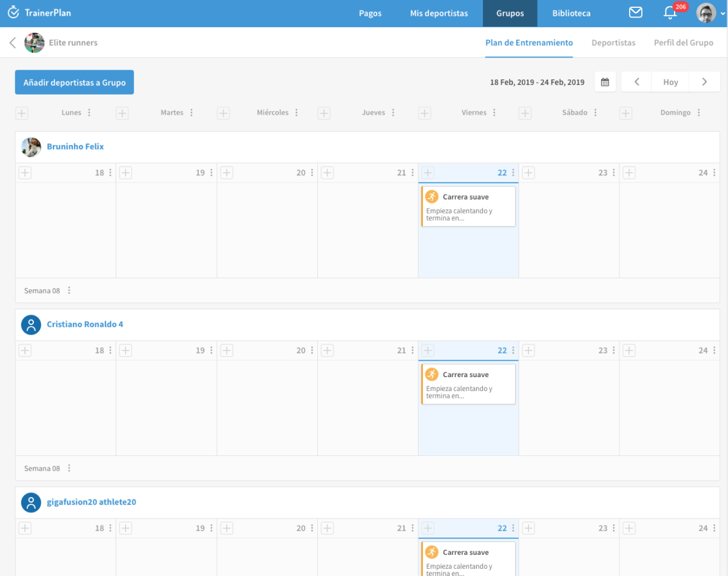Image resolution: width=728 pixels, height=576 pixels.
Task: Click Cristiano Ronaldo 4 avatar icon
Action: 31,324
